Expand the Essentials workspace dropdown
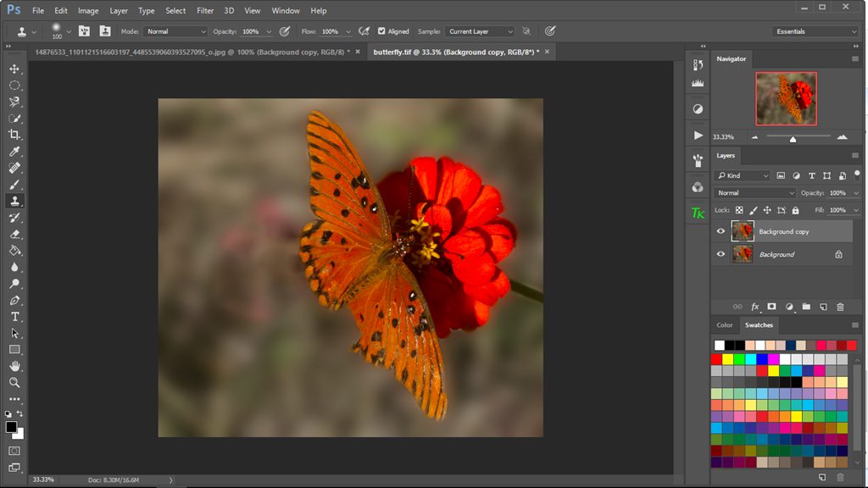Screen dimensions: 868x488 click(815, 31)
